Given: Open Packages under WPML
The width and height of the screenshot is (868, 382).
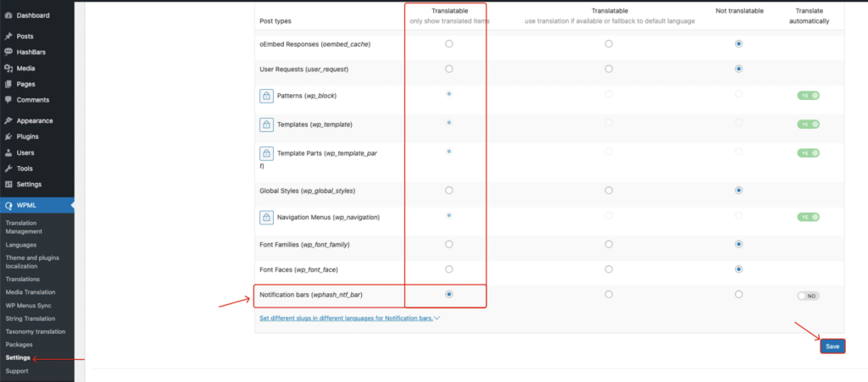Looking at the screenshot, I should 19,345.
